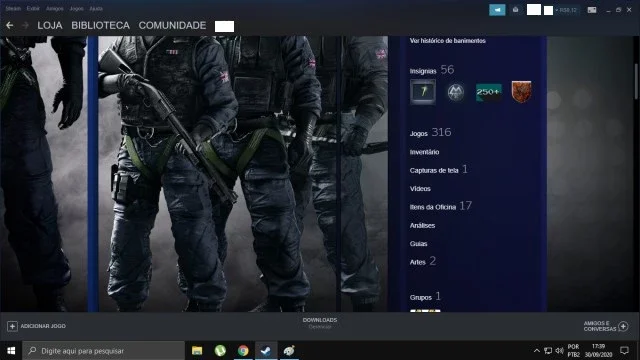Click the taskbar search box

click(104, 351)
